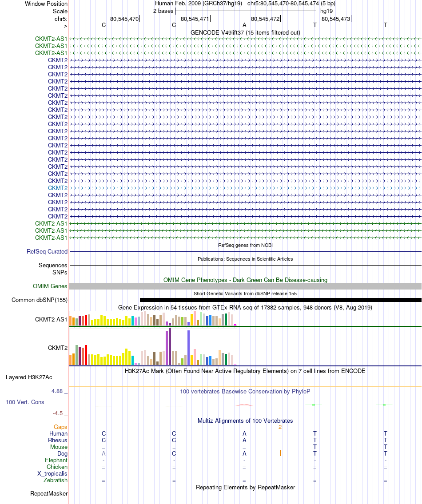
Task: Click the Mouse species label
Action: (59, 447)
